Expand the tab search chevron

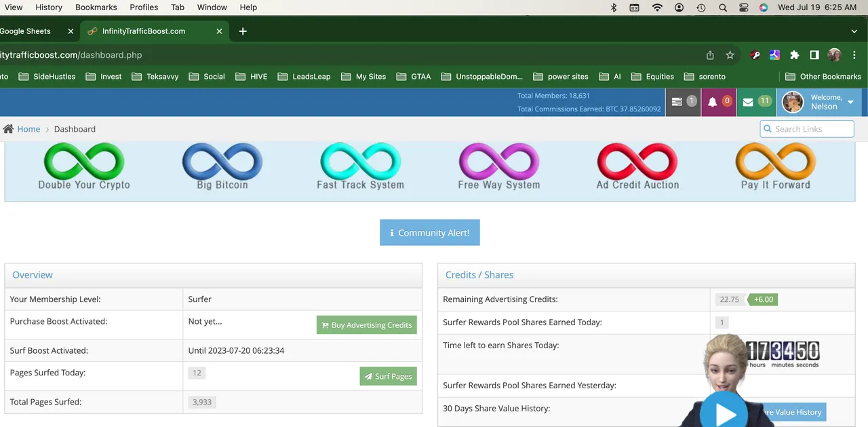[x=854, y=31]
